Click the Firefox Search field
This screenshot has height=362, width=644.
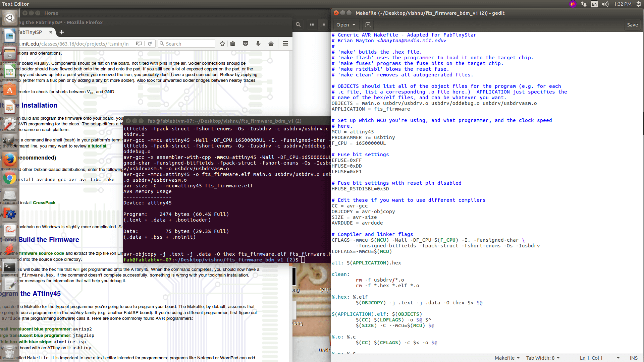[186, 44]
